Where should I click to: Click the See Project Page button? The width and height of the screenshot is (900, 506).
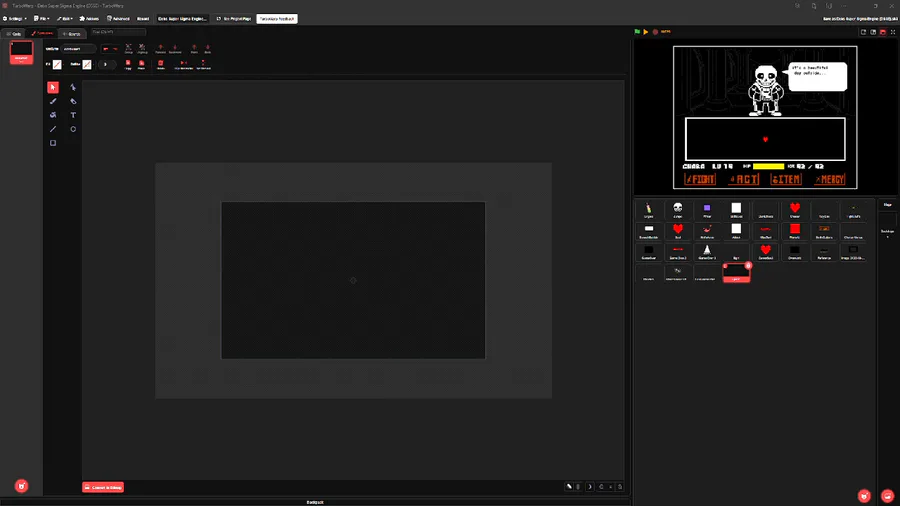(234, 18)
